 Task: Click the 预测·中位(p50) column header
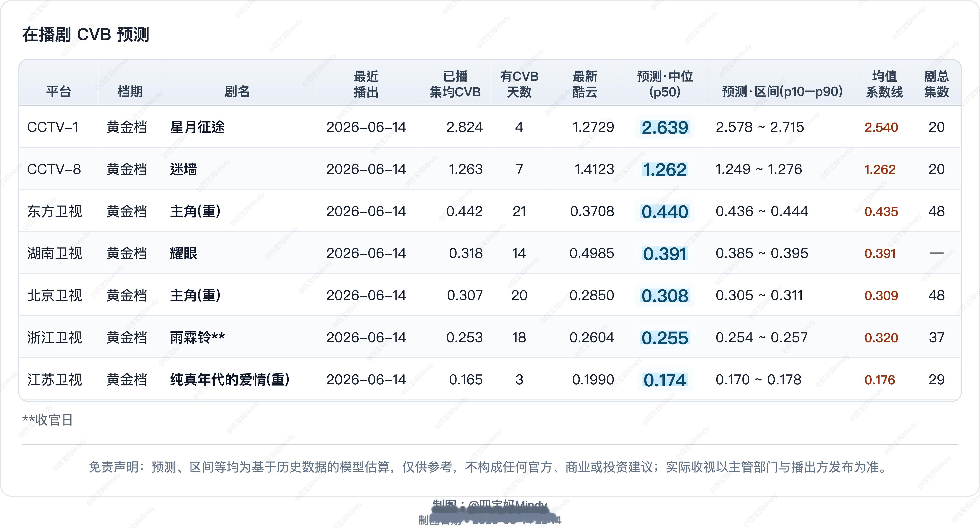(x=665, y=84)
